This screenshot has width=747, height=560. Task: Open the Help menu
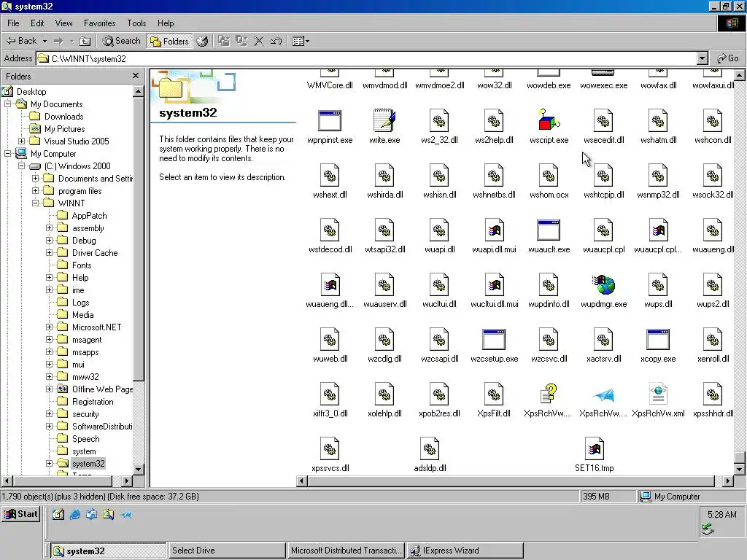166,23
